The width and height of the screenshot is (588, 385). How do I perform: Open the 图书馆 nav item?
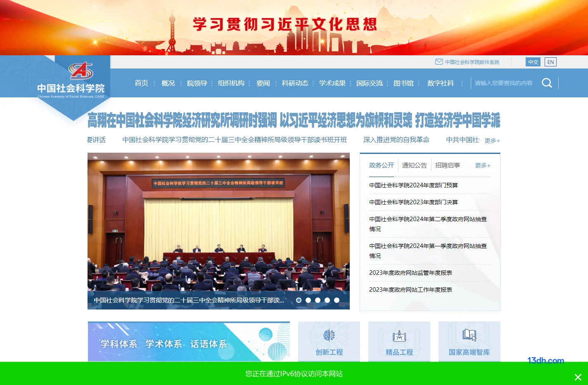(403, 83)
